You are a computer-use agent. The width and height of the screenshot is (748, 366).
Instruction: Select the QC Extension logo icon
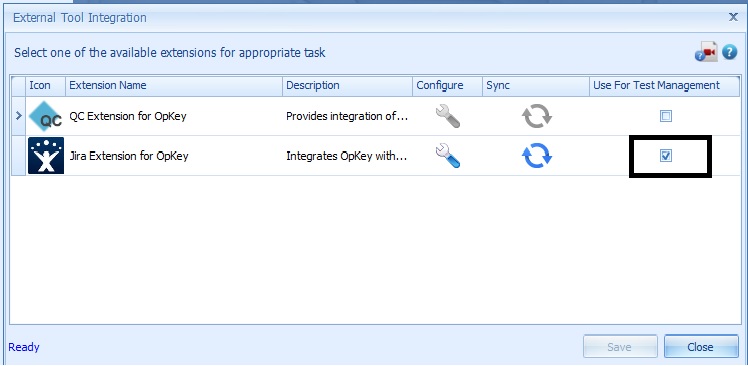46,116
